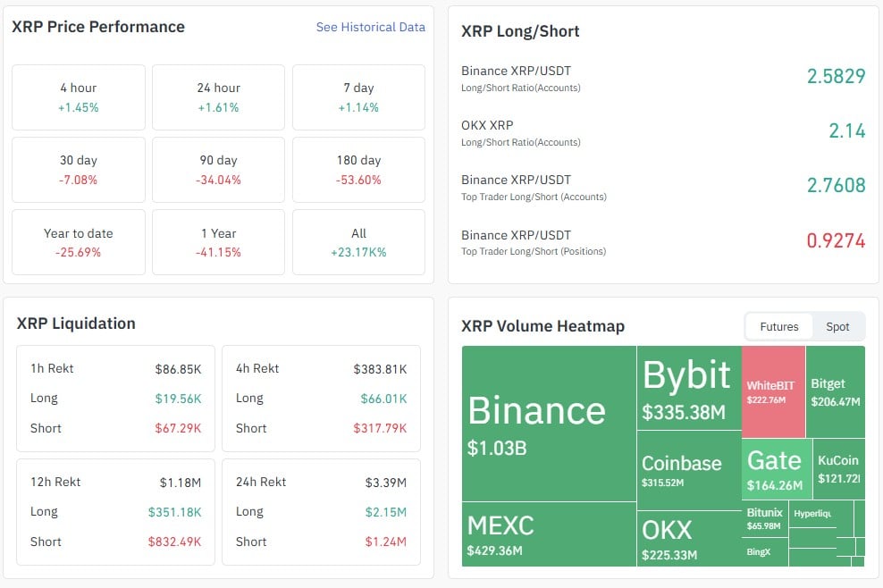The image size is (883, 588).
Task: Click the Coinbase heatmap tile
Action: (x=688, y=469)
